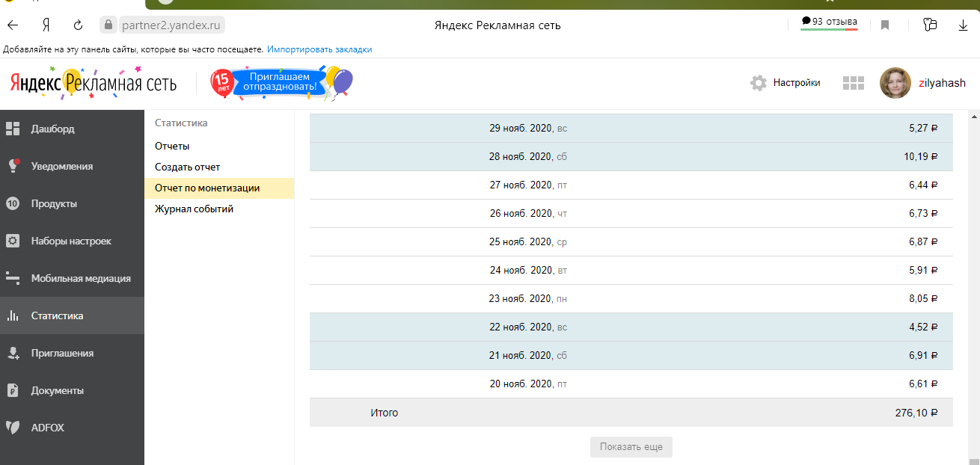Open the Yandex home 'Я' button
The width and height of the screenshot is (980, 465).
pos(46,25)
